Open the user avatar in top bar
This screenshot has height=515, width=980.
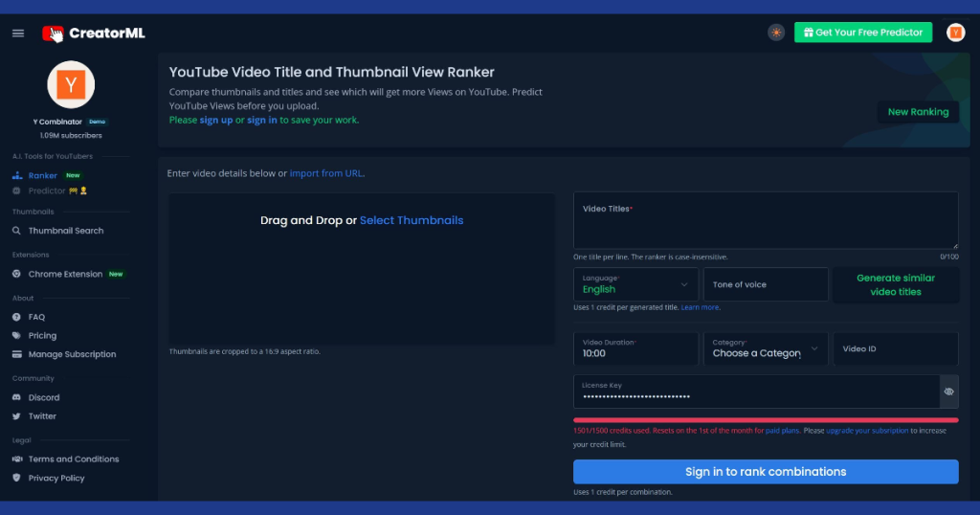956,33
